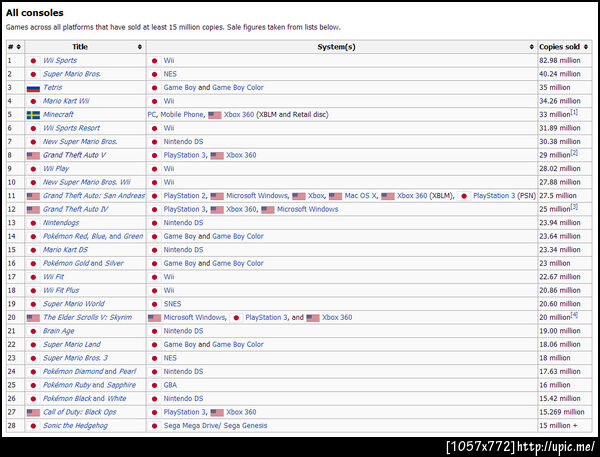Click the Japan flag beside Sonic the Hedgehog title

[x=33, y=426]
